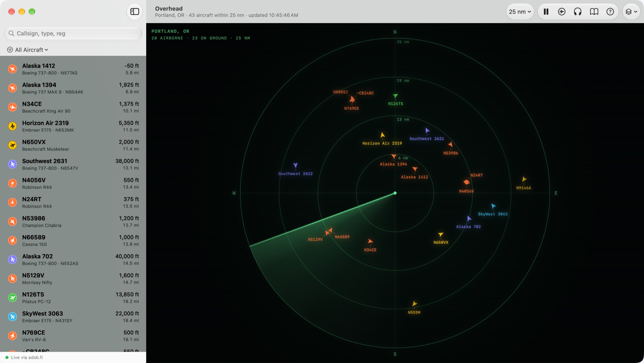Click N34CE aircraft icon in list
This screenshot has width=644, height=363.
click(12, 107)
